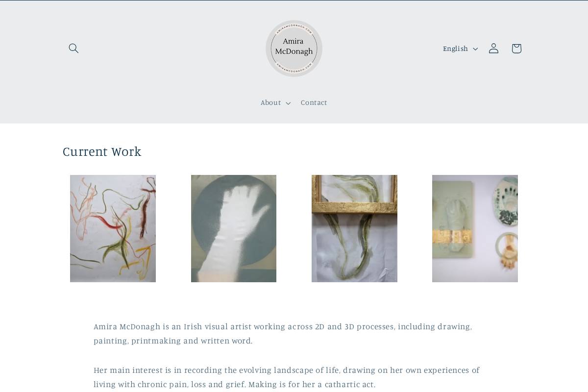Click the Irish visual artist intro paragraph
Viewport: 588px width, 392px height.
[283, 334]
